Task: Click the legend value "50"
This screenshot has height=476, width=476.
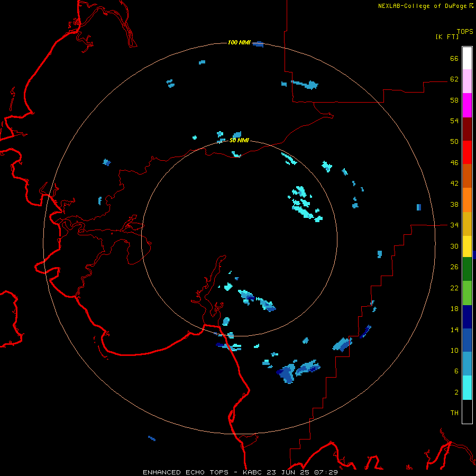Action: (x=454, y=141)
